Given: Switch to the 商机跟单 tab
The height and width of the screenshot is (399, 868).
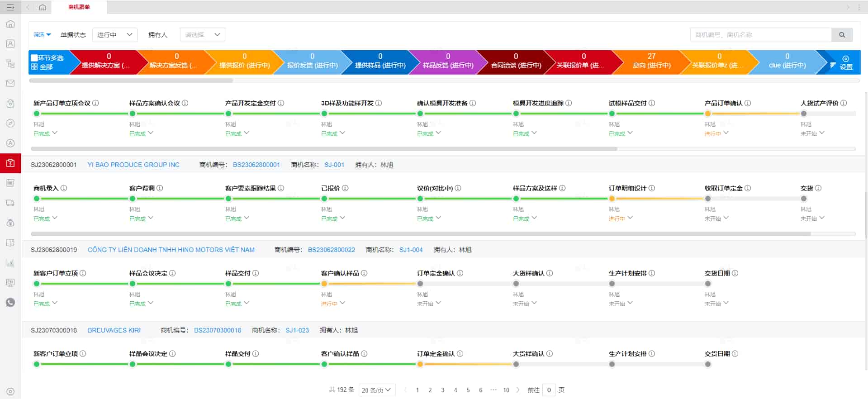Looking at the screenshot, I should 79,7.
